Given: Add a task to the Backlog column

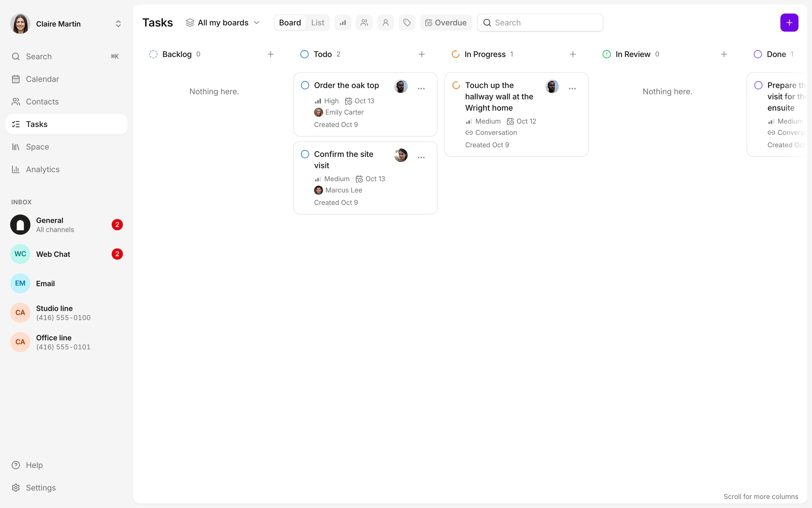Looking at the screenshot, I should click(x=270, y=54).
